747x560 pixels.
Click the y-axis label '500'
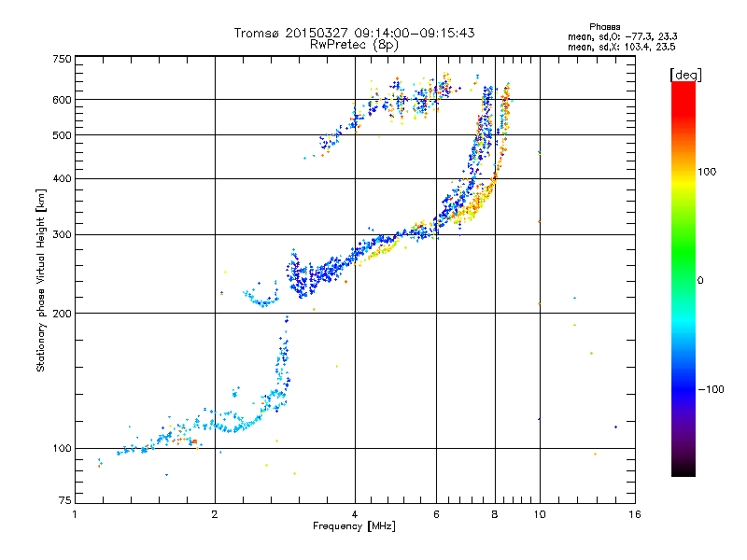tap(62, 135)
